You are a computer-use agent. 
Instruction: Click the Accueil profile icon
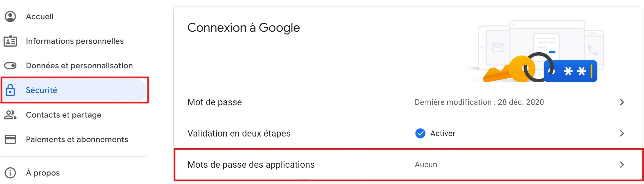pos(10,17)
